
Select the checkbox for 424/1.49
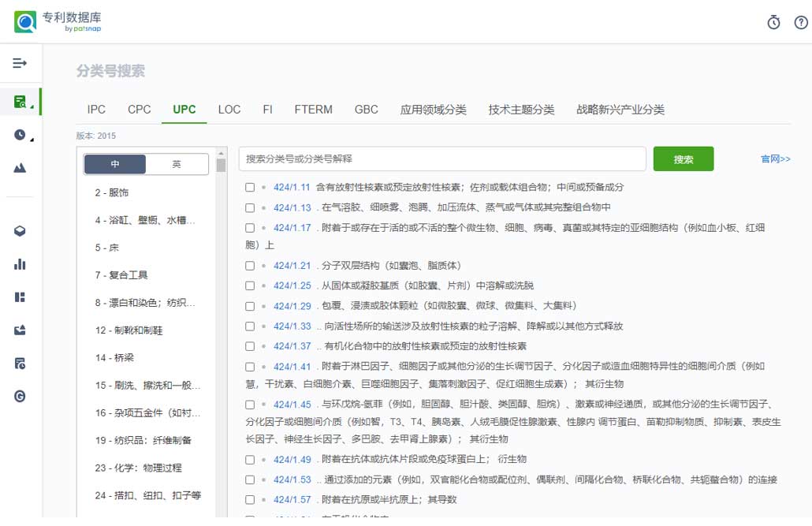(x=250, y=460)
